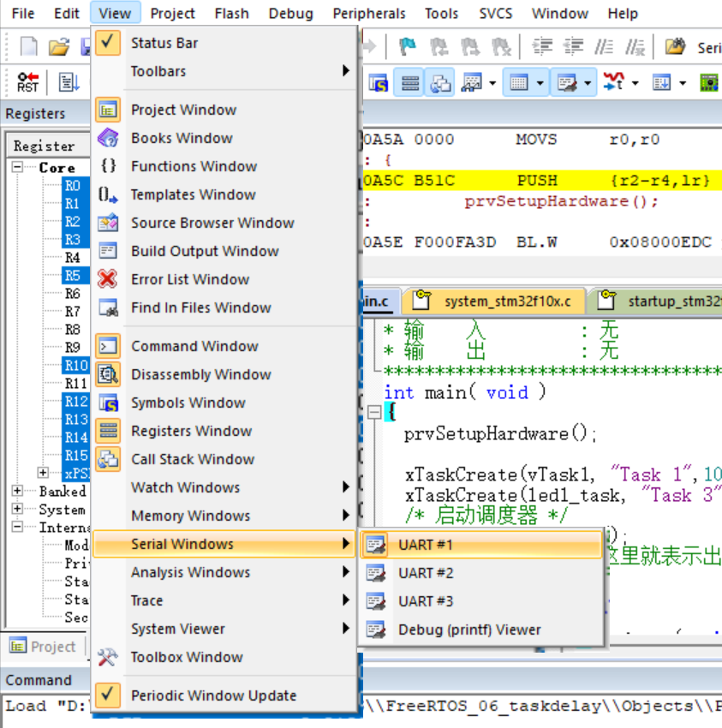
Task: Select register R10 in Registers
Action: tap(76, 366)
